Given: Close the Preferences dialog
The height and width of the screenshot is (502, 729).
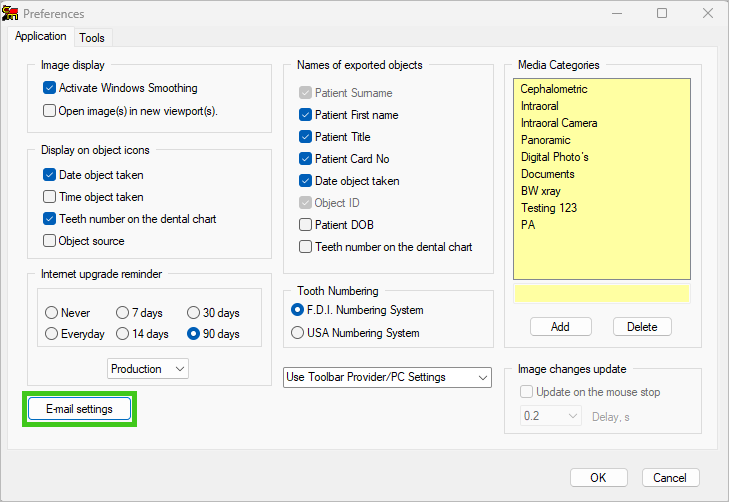Looking at the screenshot, I should pos(708,13).
